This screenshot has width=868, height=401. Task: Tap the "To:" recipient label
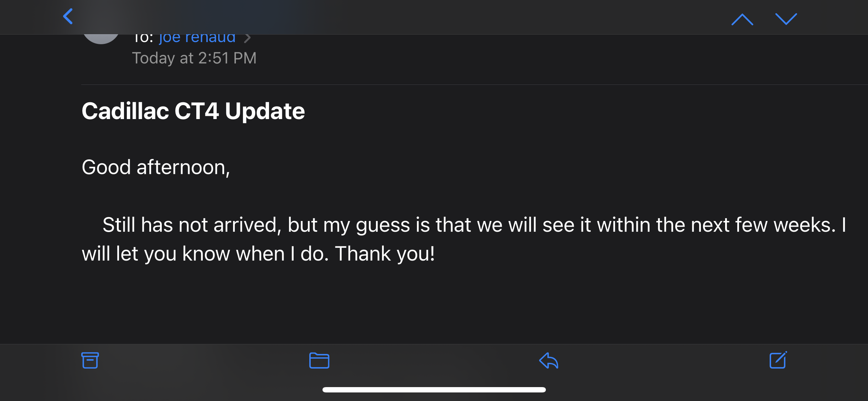[x=143, y=38]
